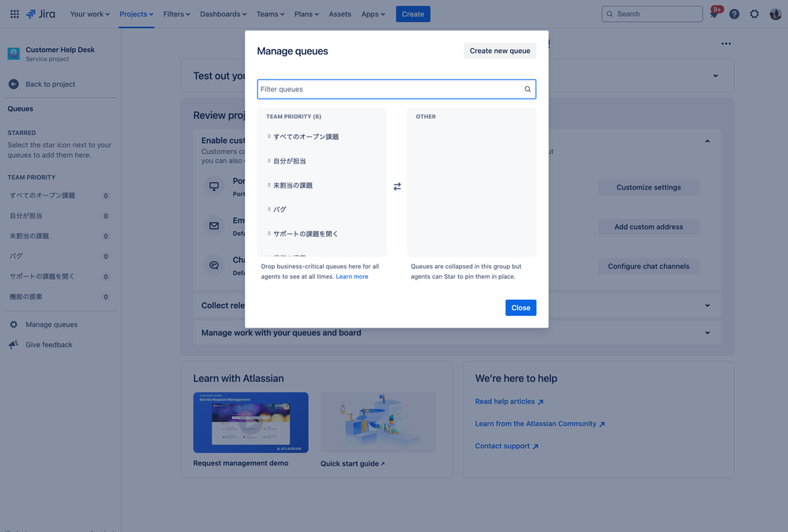Click the email envelope icon

pos(214,226)
